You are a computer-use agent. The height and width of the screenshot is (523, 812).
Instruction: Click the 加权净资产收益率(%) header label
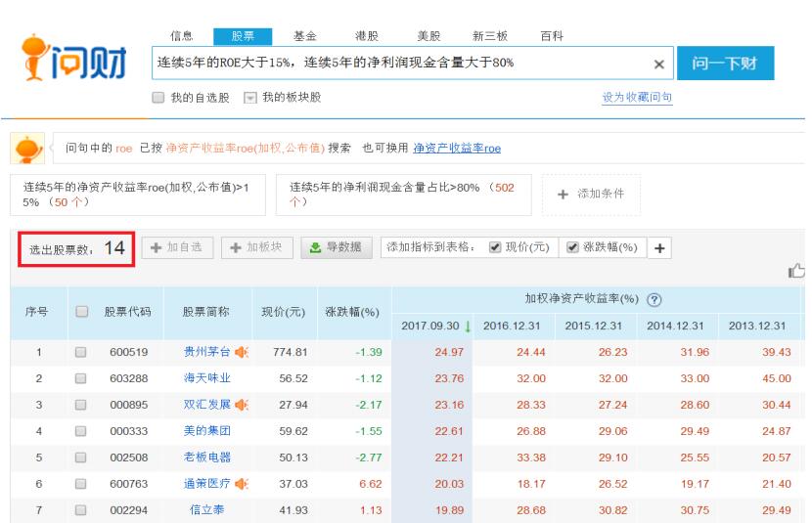click(x=581, y=298)
